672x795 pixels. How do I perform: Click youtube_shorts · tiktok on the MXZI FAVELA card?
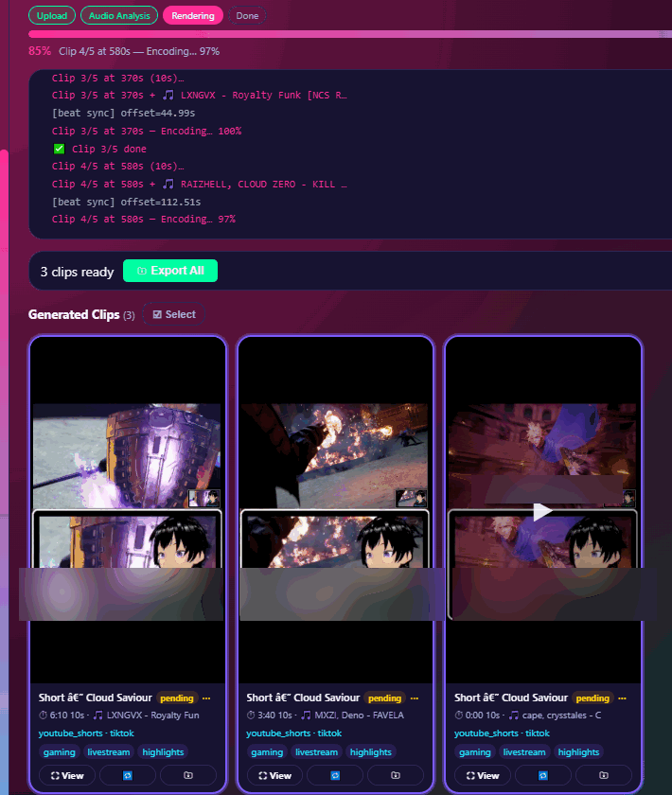click(x=294, y=733)
